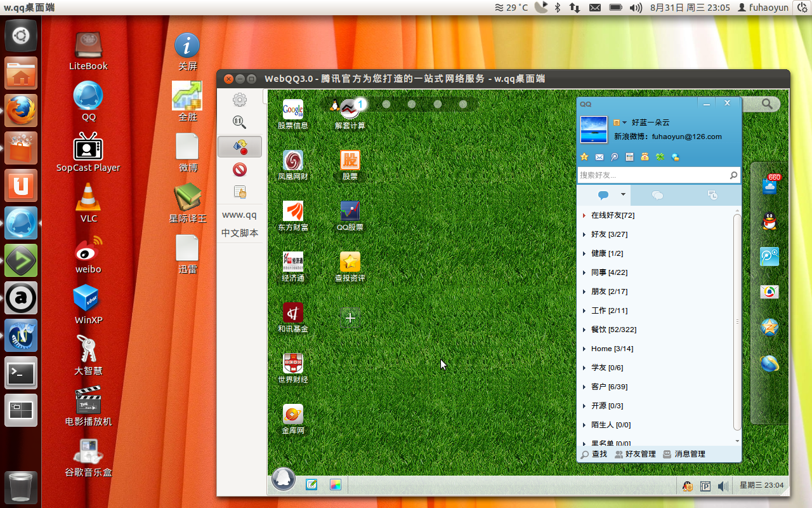Switch to desktop page four dot
The height and width of the screenshot is (508, 812).
pos(437,104)
